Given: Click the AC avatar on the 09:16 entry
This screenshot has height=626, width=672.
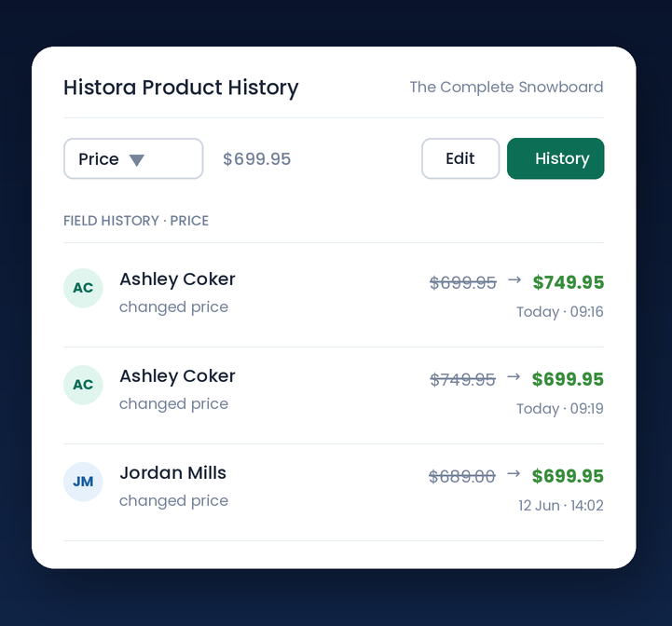Looking at the screenshot, I should pyautogui.click(x=83, y=288).
